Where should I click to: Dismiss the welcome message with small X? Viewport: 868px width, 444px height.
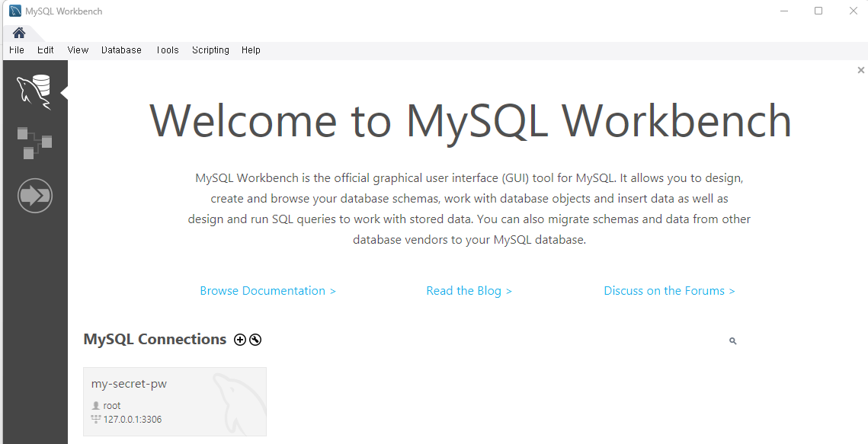(861, 69)
